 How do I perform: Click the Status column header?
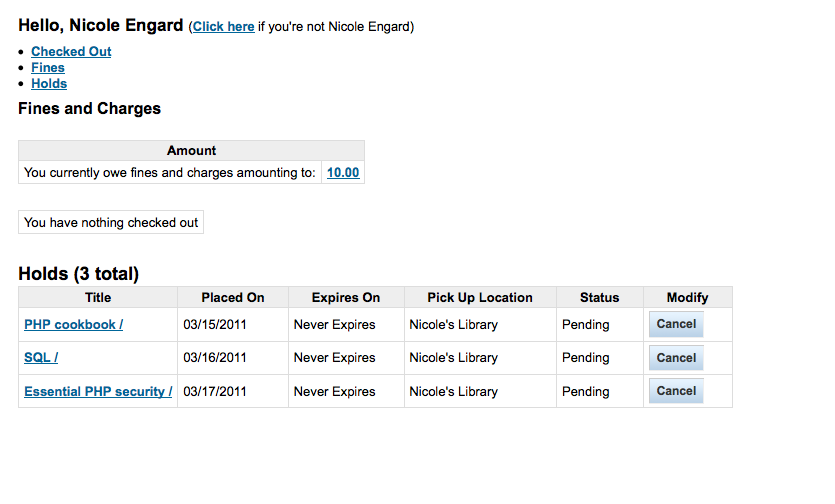click(x=599, y=298)
